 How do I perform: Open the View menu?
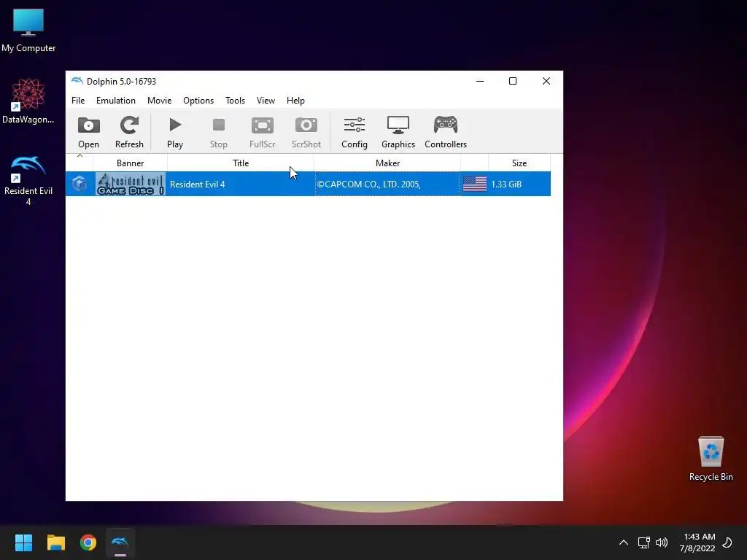click(266, 101)
